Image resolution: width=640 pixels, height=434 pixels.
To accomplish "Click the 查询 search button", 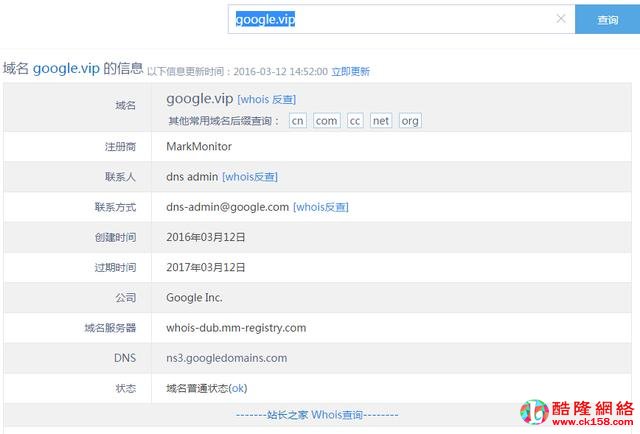I will [607, 19].
